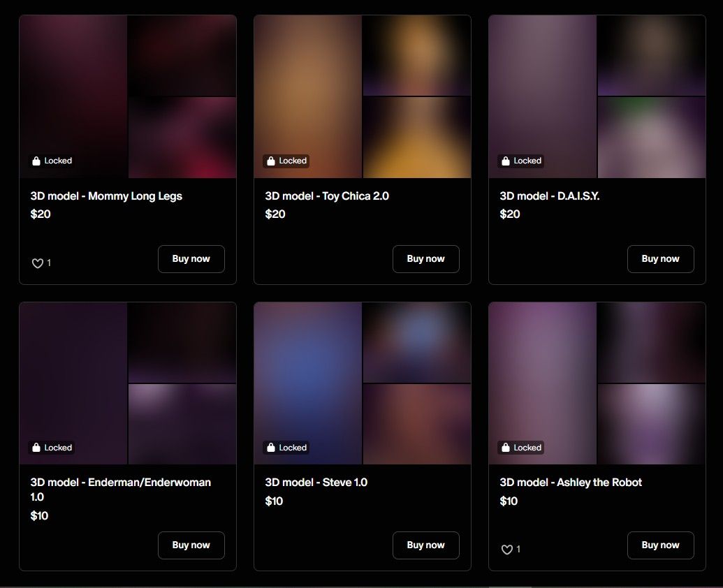Click the lock icon on Mommy Long Legs preview

point(36,161)
